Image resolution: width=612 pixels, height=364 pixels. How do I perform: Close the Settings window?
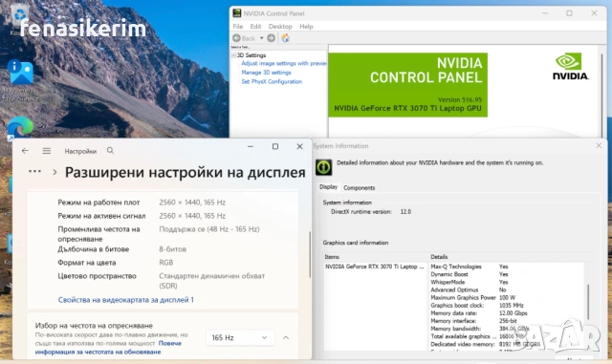[x=299, y=147]
